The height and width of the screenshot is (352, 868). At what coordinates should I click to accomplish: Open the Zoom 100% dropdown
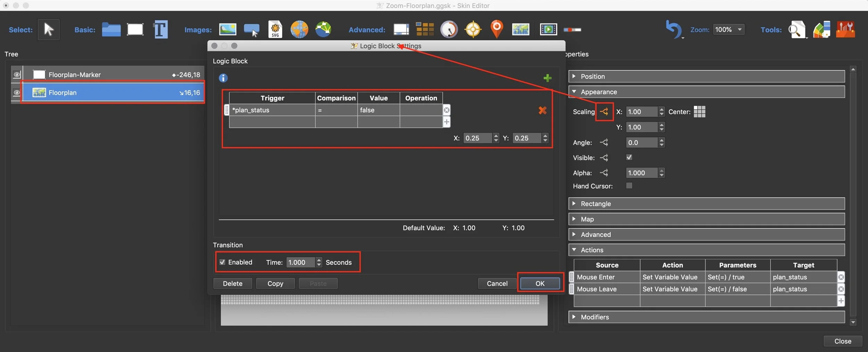point(728,30)
